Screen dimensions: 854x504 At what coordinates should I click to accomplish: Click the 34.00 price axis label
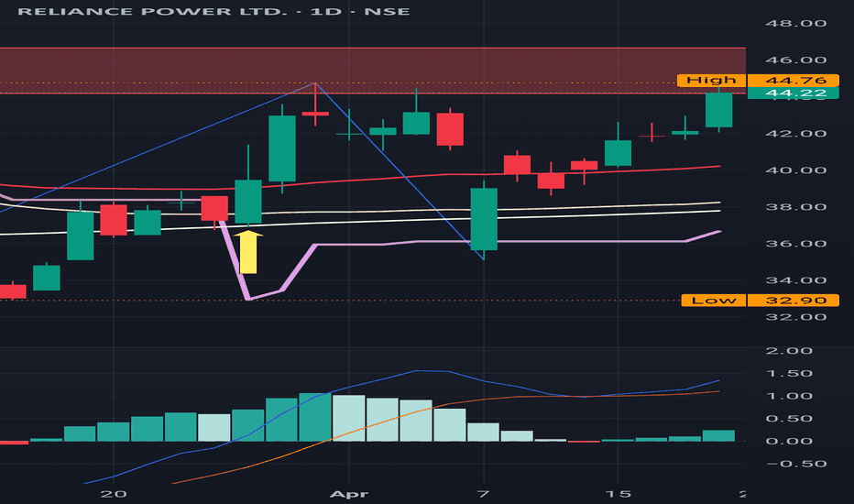pos(795,280)
